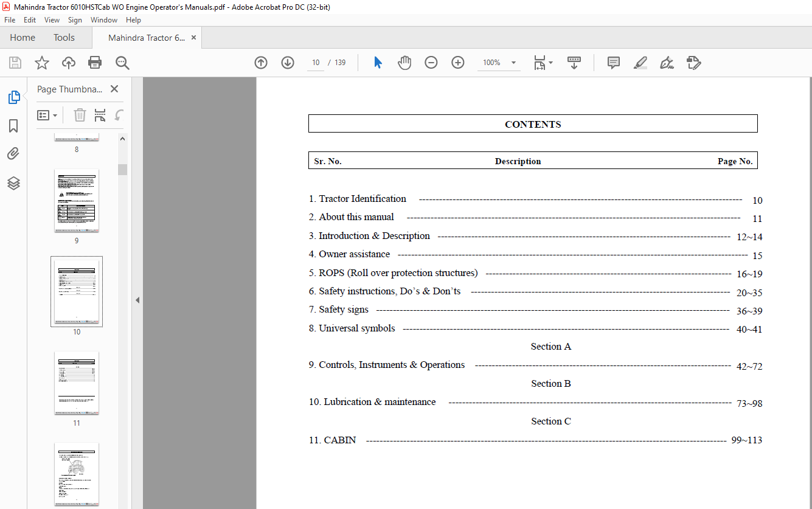812x509 pixels.
Task: Select the partially visible tractor illustration thumbnail
Action: [x=77, y=476]
